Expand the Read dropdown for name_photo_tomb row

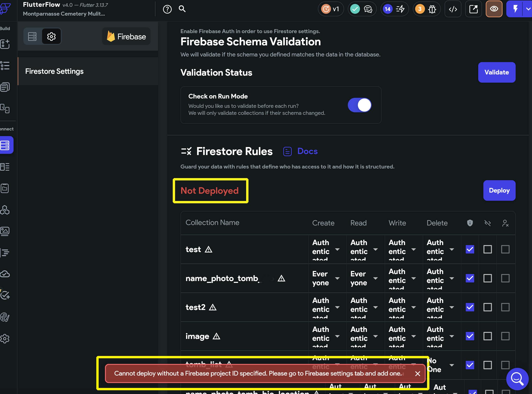(375, 278)
